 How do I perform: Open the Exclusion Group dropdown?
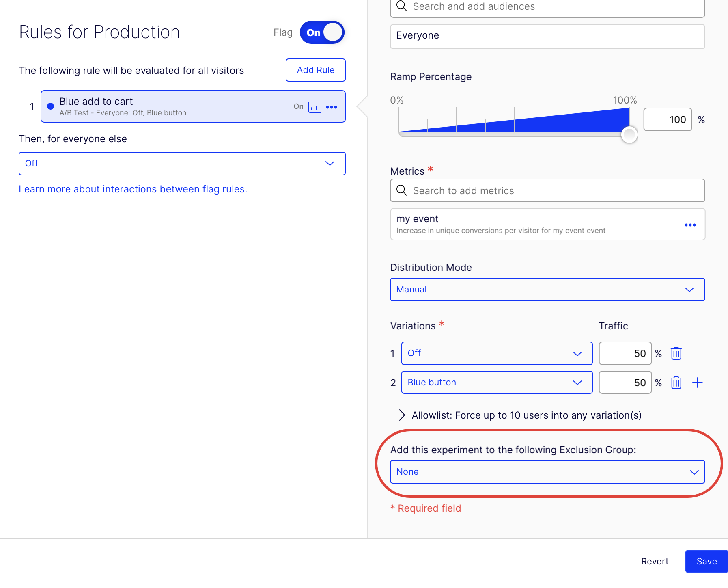click(x=547, y=472)
